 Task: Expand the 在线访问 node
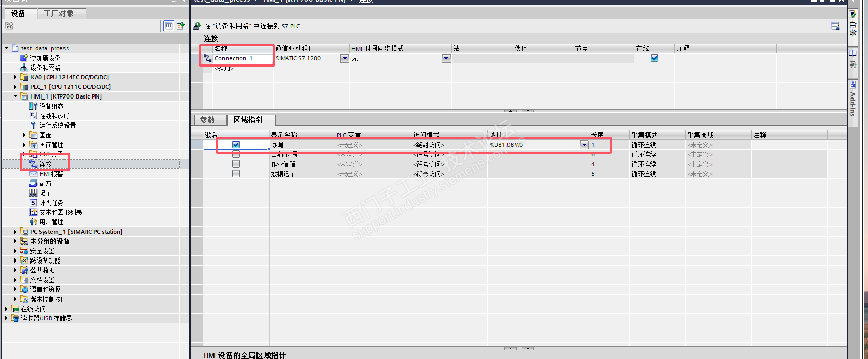coord(6,309)
